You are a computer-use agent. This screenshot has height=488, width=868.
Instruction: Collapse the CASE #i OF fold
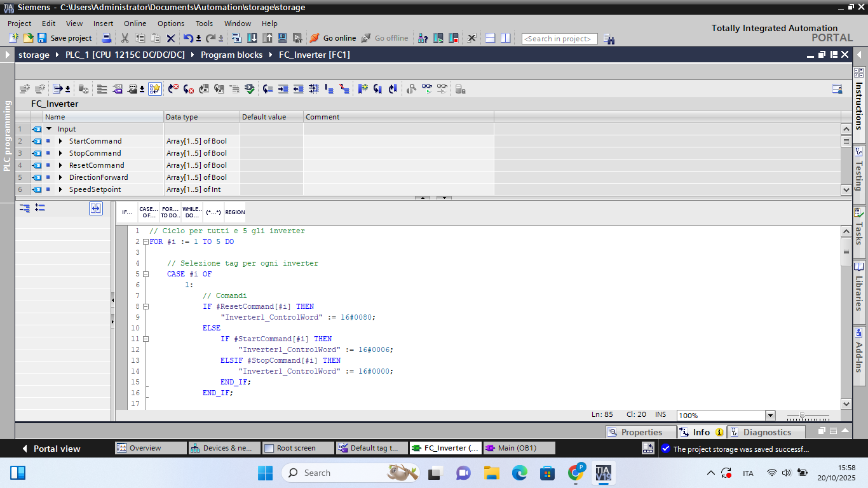[146, 274]
